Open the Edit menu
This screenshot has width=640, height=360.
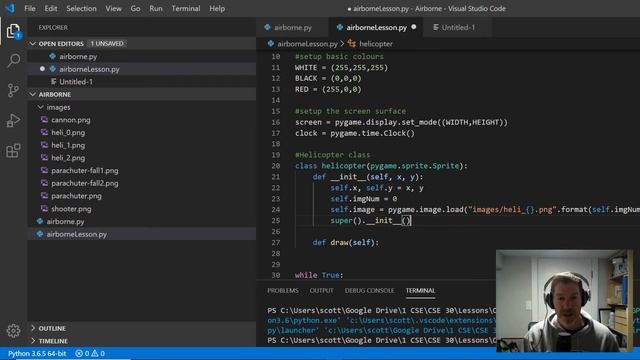(51, 8)
